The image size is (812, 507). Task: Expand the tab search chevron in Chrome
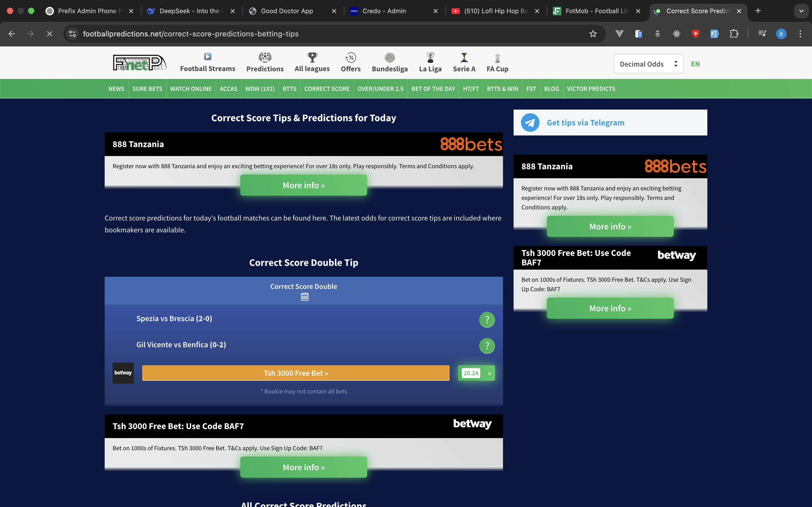point(801,11)
